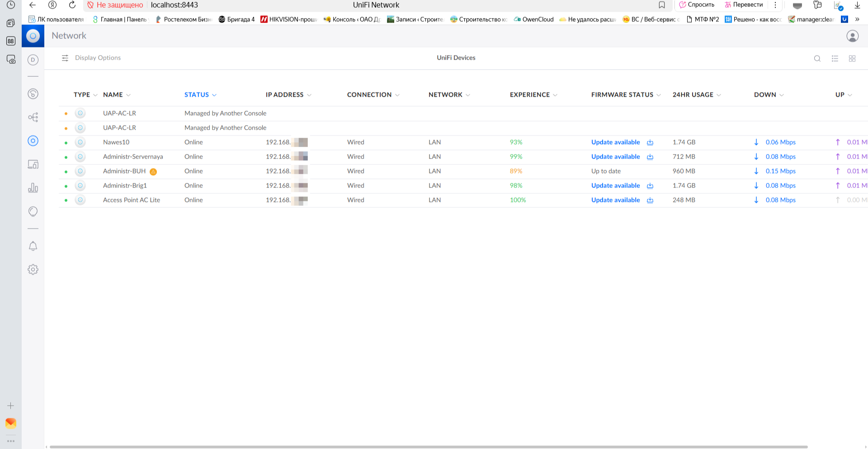
Task: Open the UniFi Devices sidebar icon
Action: coord(33,141)
